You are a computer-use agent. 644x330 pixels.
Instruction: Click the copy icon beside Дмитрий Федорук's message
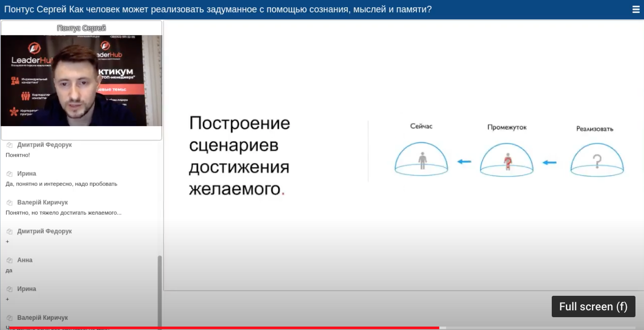point(9,144)
